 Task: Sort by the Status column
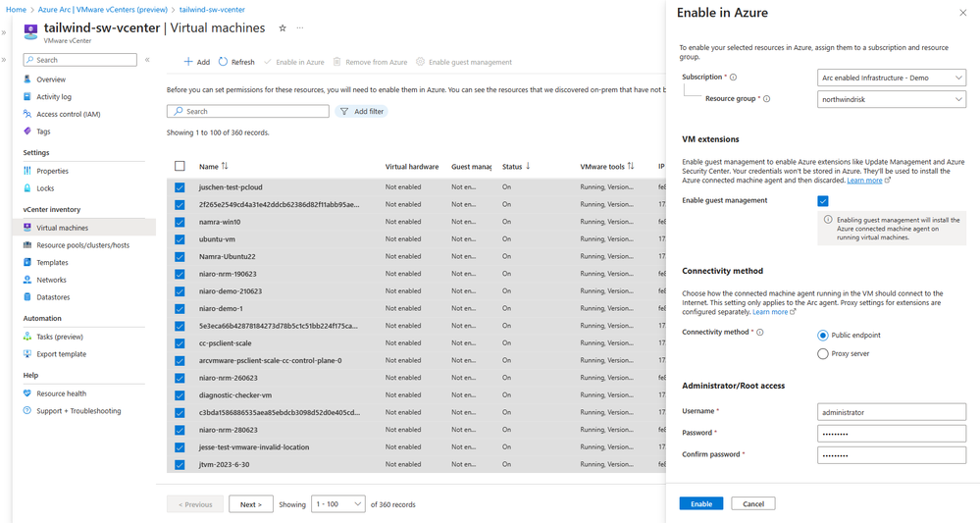(516, 166)
